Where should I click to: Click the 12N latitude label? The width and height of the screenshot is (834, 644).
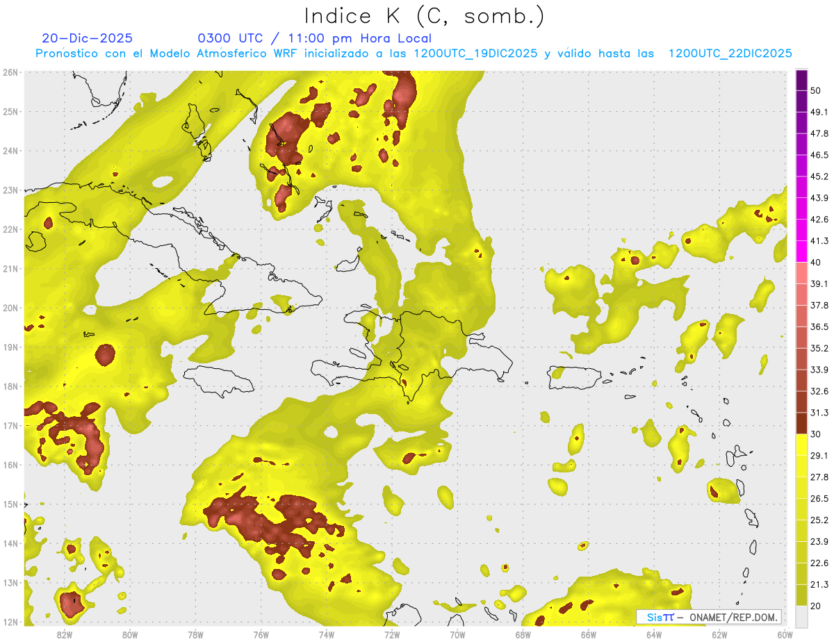[x=10, y=622]
